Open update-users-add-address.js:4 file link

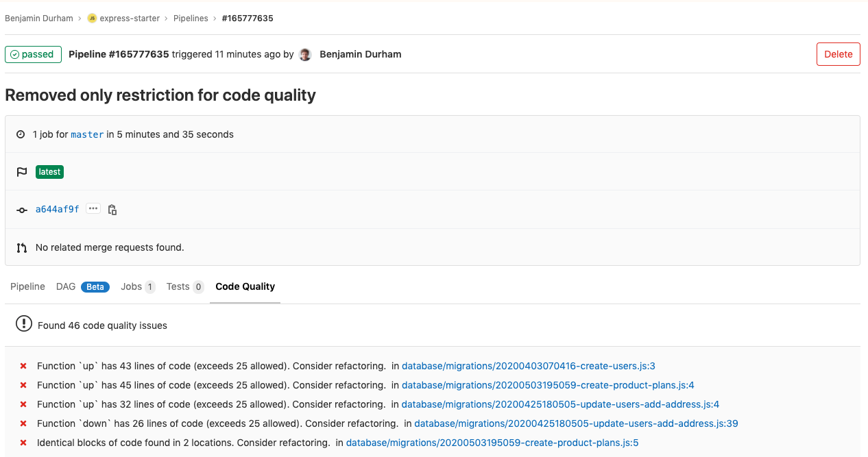point(560,404)
